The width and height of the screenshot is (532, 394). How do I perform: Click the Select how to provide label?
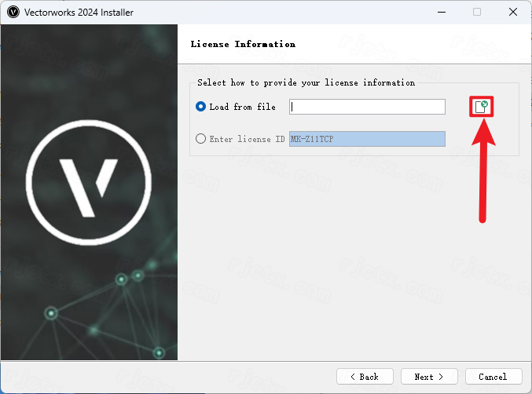tap(306, 82)
